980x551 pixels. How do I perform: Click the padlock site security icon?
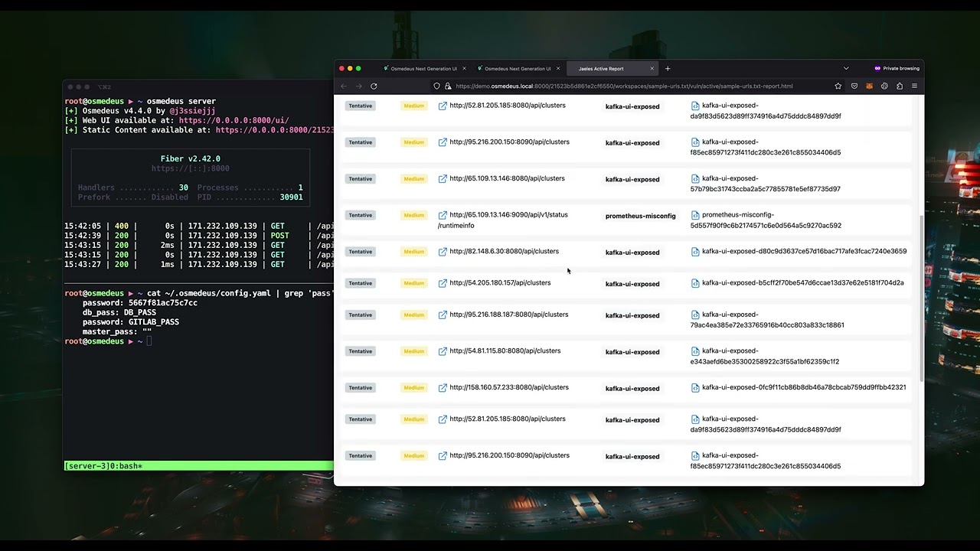click(448, 86)
